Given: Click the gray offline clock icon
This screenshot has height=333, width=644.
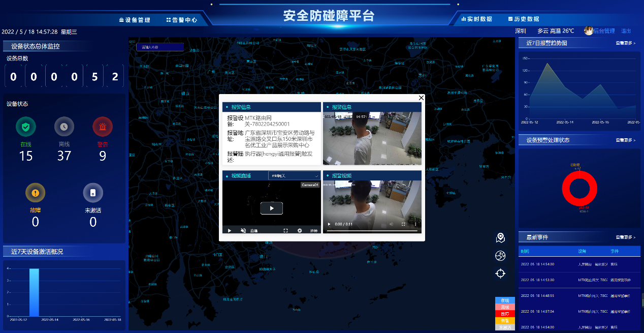Looking at the screenshot, I should click(x=64, y=127).
